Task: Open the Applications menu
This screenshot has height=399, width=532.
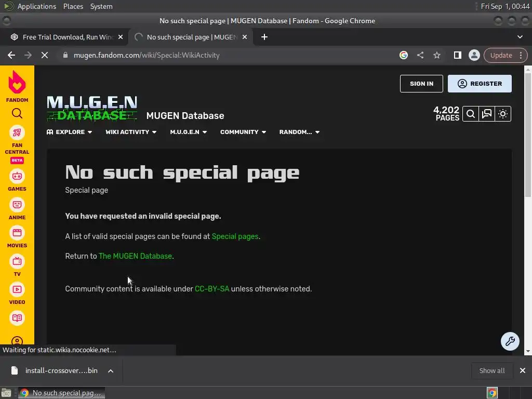Action: click(x=37, y=6)
